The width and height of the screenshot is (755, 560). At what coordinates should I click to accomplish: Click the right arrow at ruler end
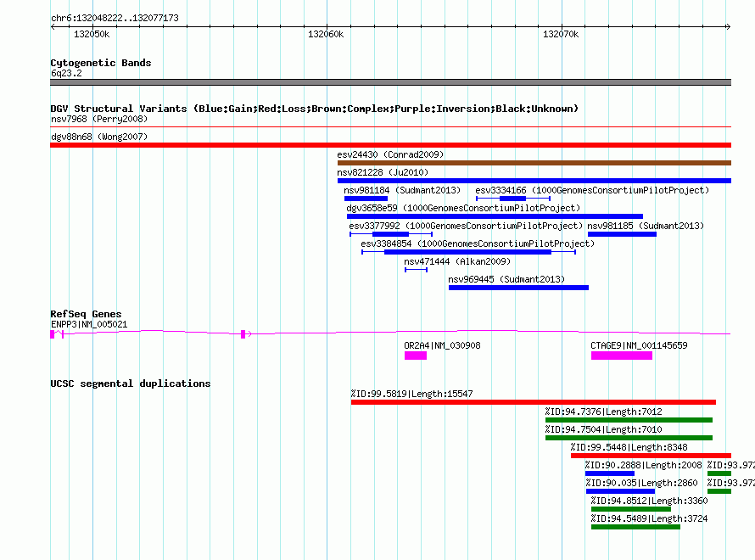tap(728, 26)
